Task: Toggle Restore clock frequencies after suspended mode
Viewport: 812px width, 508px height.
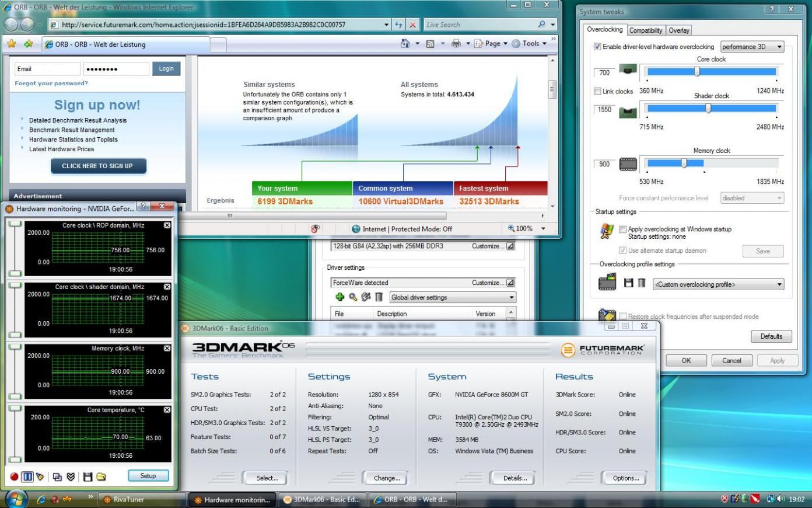Action: [x=623, y=316]
